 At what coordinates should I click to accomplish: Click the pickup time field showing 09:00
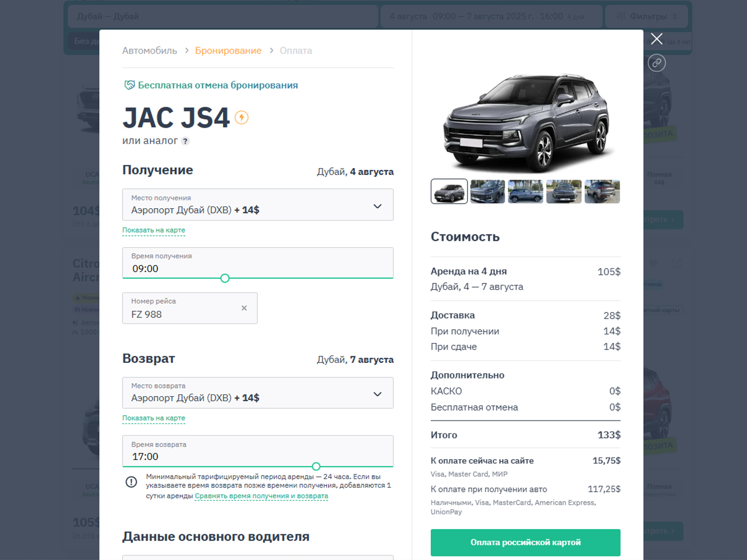(x=258, y=262)
